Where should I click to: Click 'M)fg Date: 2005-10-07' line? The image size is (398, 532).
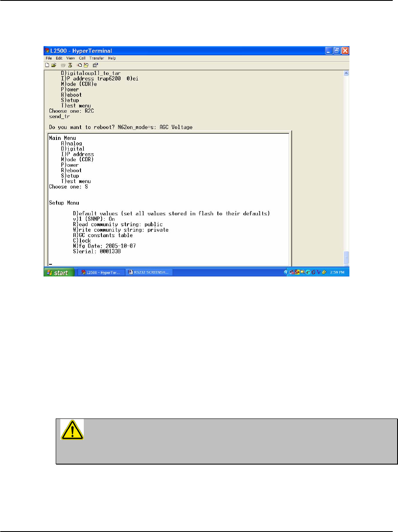click(104, 246)
